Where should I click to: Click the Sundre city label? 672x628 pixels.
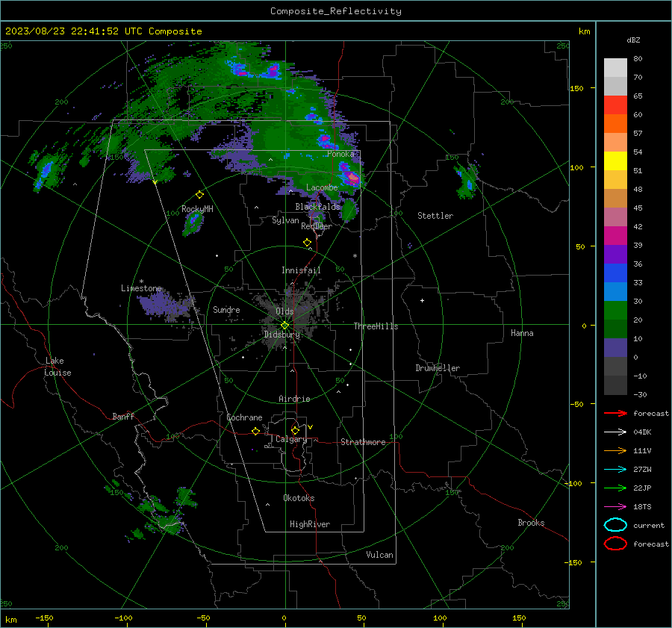point(226,309)
